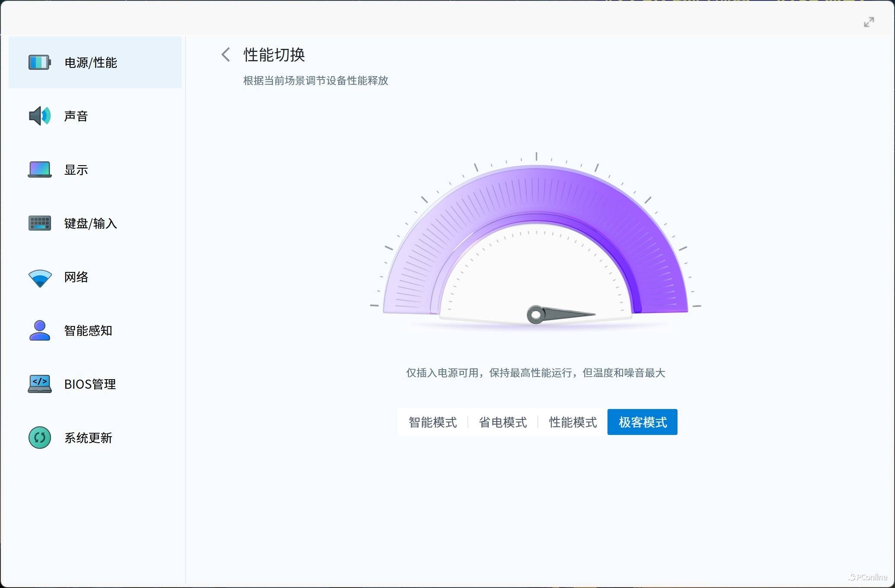Image resolution: width=895 pixels, height=588 pixels.
Task: Click the Wi-Fi Network icon
Action: [x=40, y=278]
